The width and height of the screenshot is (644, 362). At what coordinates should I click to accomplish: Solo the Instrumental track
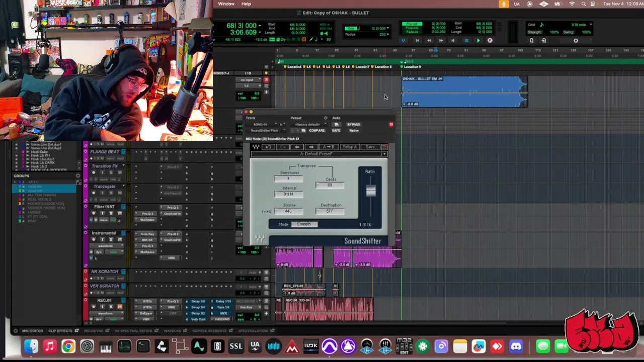(x=111, y=240)
